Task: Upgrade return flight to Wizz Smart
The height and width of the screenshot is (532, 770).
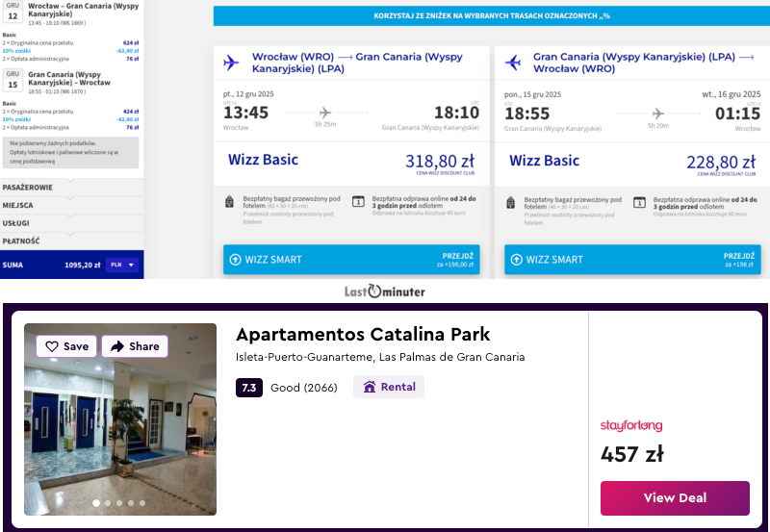Action: [633, 260]
